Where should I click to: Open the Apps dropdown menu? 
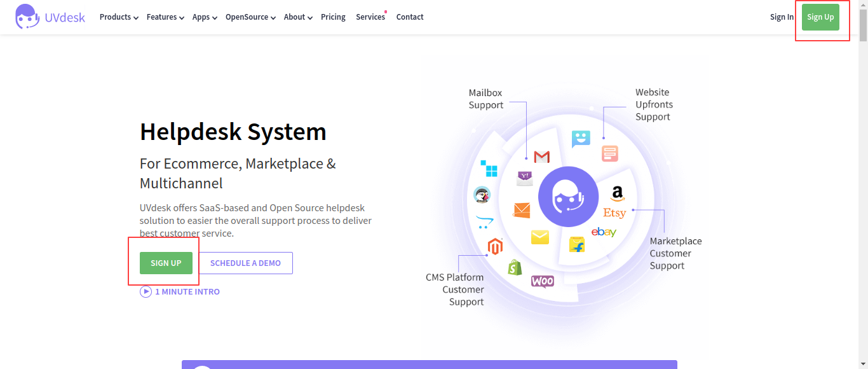click(x=205, y=17)
